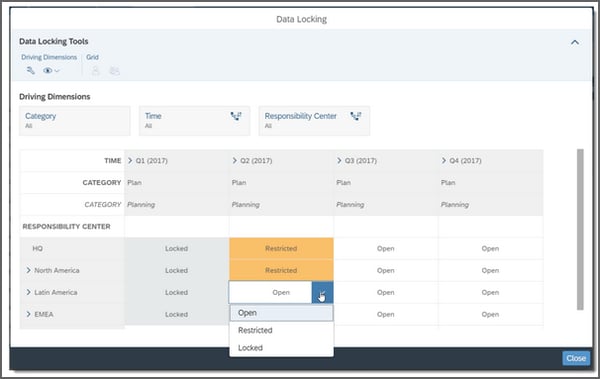Select the EMEA Q4 Open cell

[x=490, y=314]
